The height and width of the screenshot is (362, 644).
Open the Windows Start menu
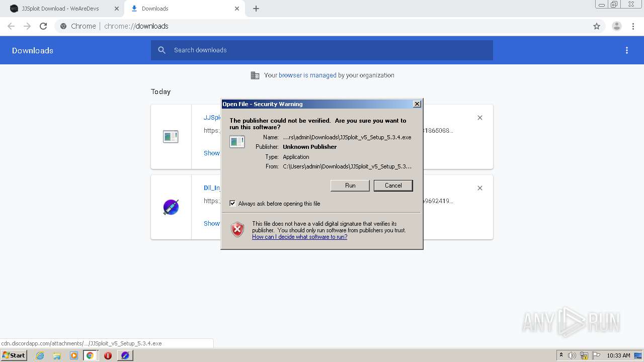pos(14,355)
